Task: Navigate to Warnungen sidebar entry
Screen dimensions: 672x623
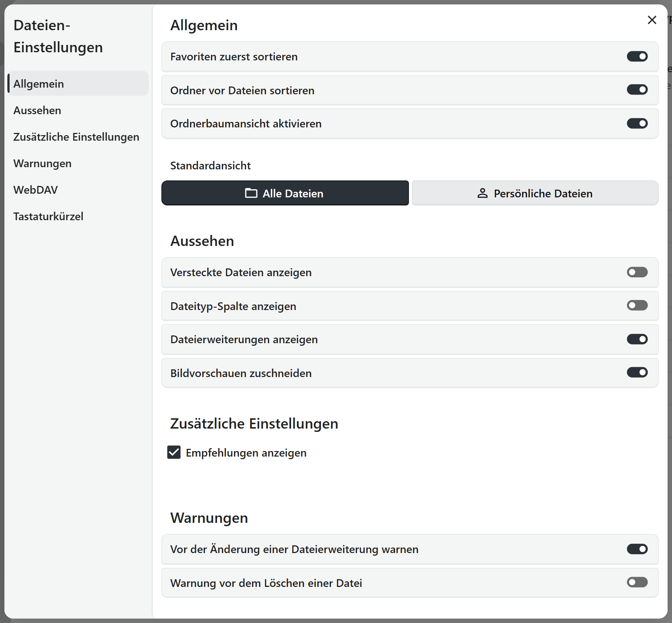Action: pos(78,163)
